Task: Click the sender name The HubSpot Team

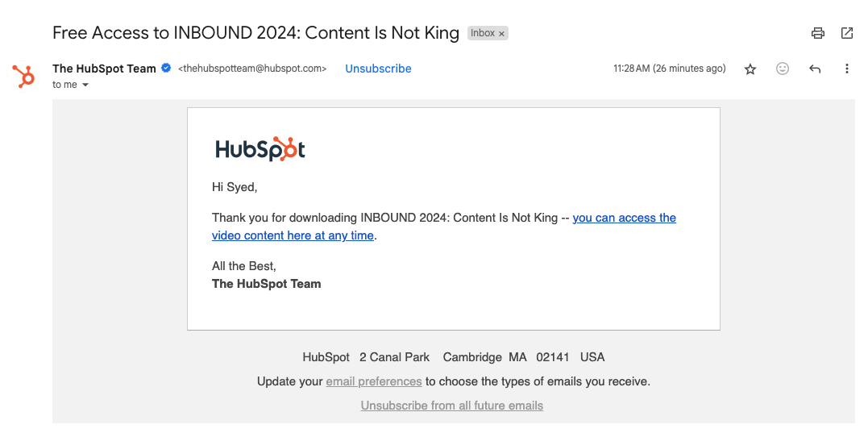Action: (104, 69)
